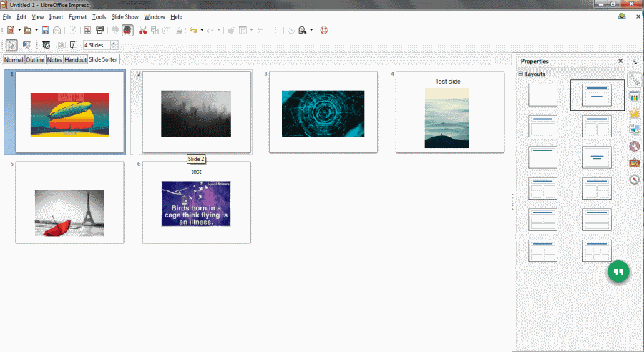Open the Tools menu
The image size is (644, 352).
pos(99,17)
